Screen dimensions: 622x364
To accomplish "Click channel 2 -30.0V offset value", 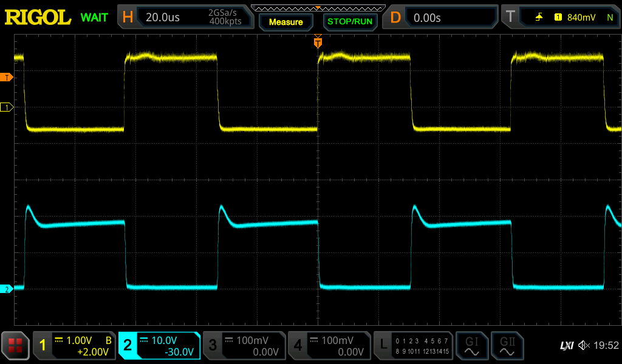I will pyautogui.click(x=179, y=352).
